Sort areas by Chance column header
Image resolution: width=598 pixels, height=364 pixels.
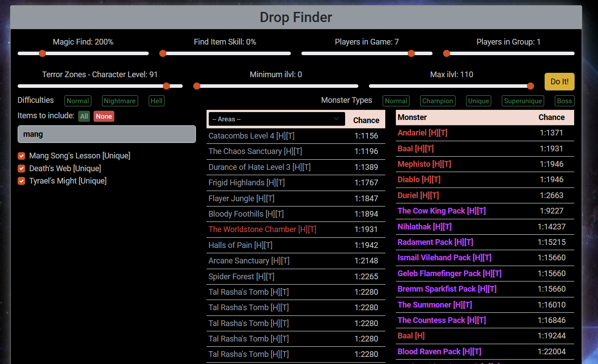[x=366, y=120]
